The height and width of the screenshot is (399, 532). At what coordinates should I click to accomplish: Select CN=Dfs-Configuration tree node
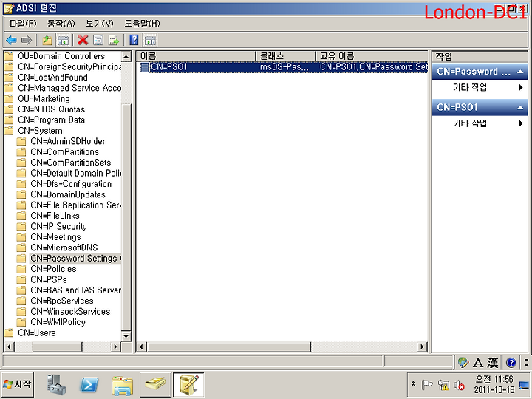pyautogui.click(x=71, y=184)
